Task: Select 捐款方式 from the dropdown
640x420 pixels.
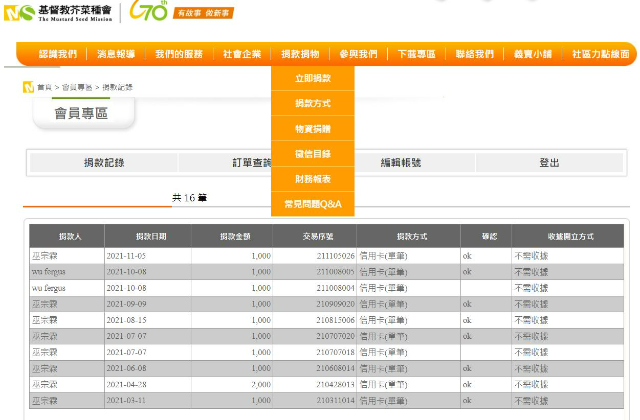Action: pos(312,103)
